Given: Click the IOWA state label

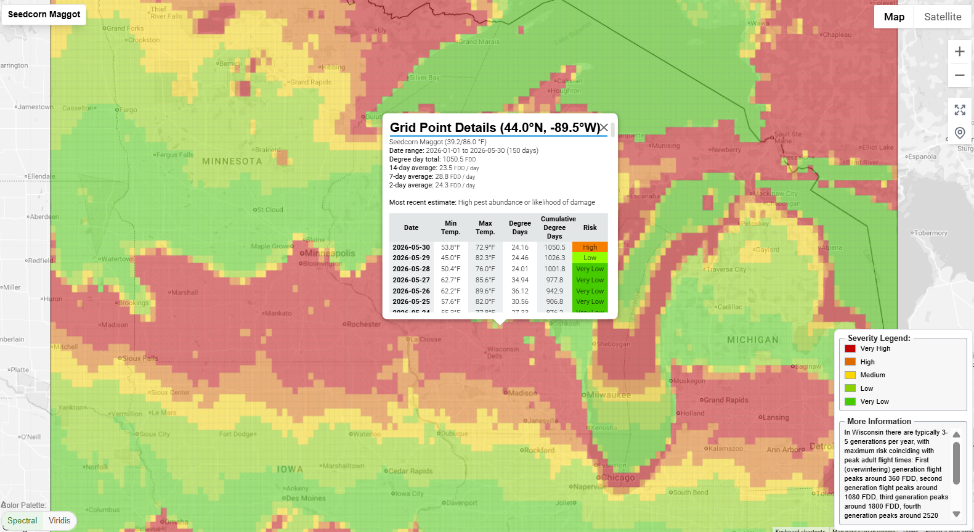Looking at the screenshot, I should pos(289,469).
